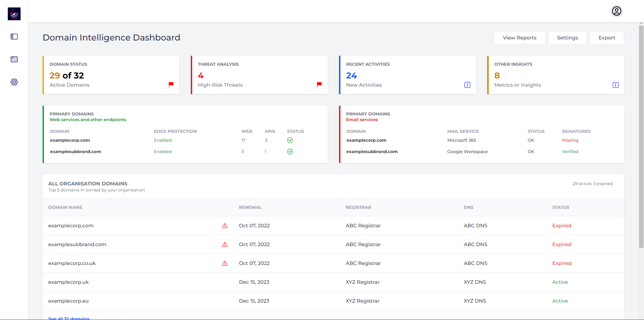Click the green status check for examplecorp.com web services
Image resolution: width=644 pixels, height=320 pixels.
coord(290,140)
